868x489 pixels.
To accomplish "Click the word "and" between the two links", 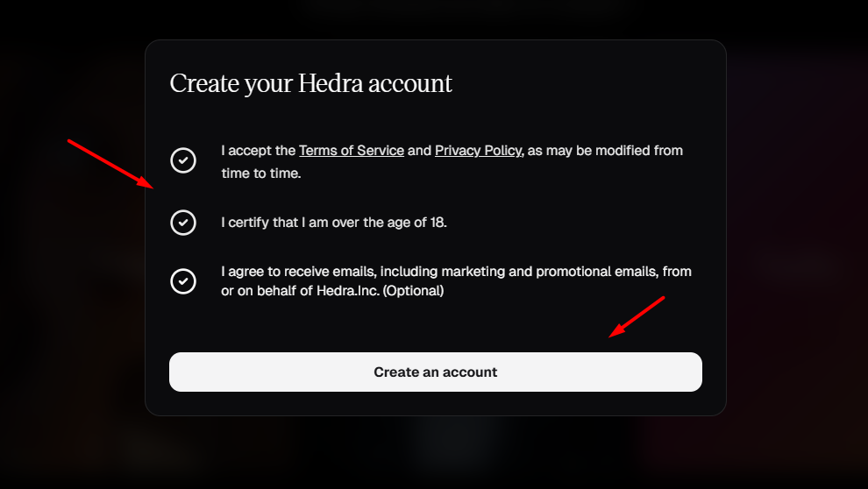I will (419, 151).
